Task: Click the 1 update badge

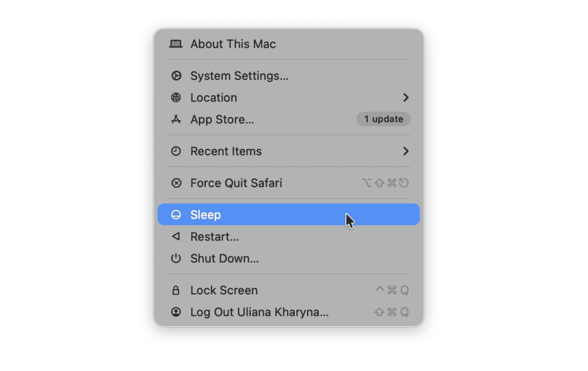Action: tap(383, 119)
